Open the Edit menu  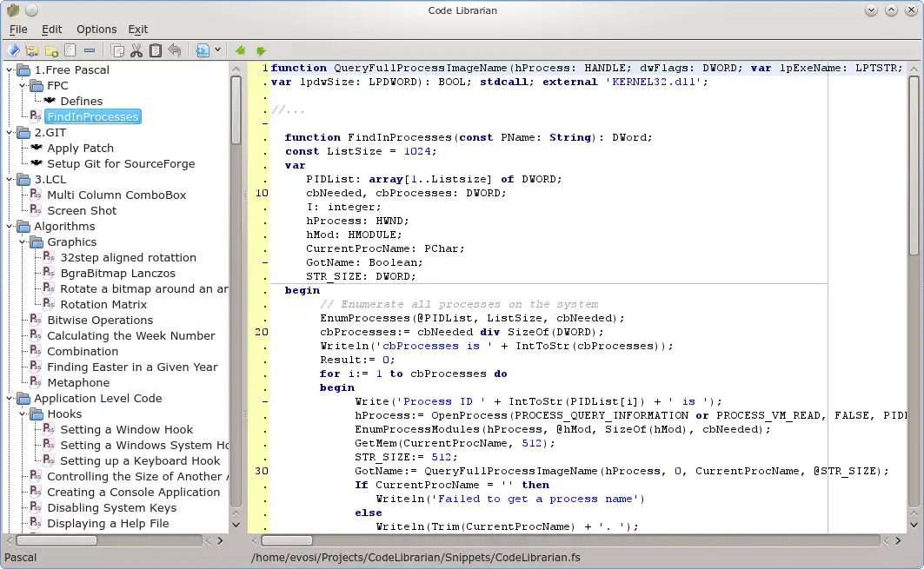[x=51, y=29]
